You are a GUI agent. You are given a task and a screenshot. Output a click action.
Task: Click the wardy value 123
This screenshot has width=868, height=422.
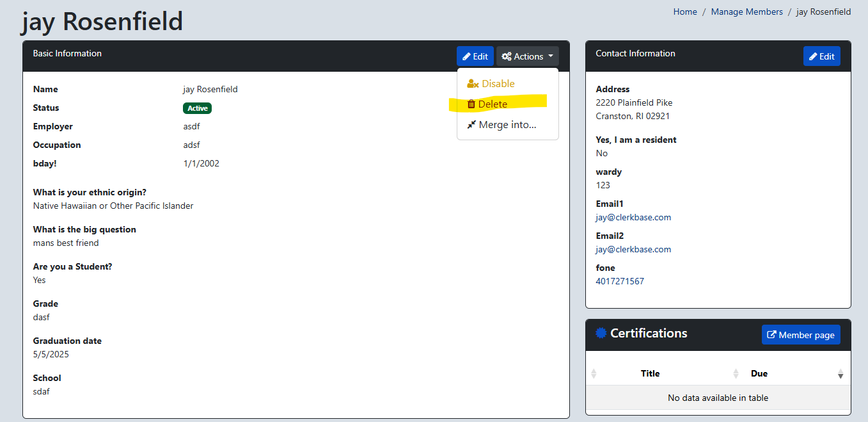pos(603,185)
